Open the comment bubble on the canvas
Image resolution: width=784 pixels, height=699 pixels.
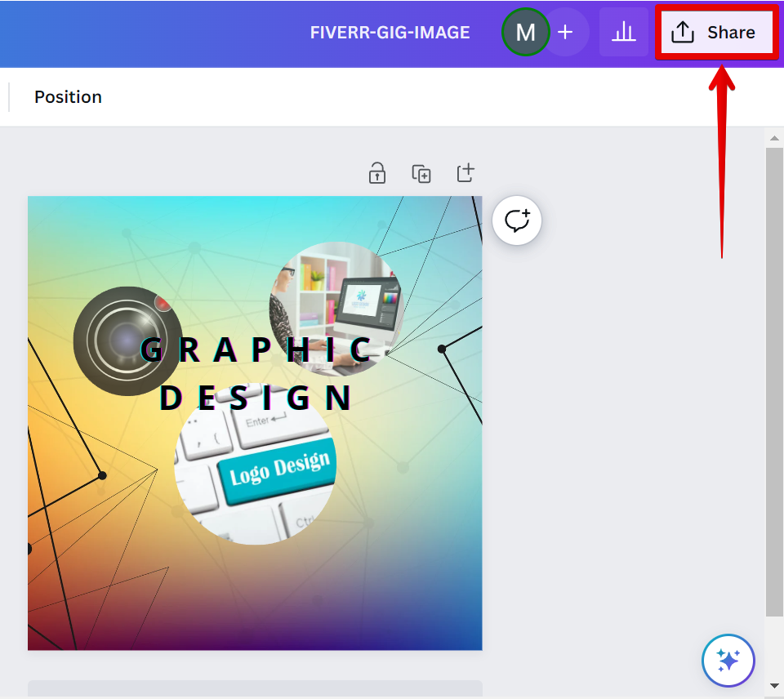coord(516,220)
